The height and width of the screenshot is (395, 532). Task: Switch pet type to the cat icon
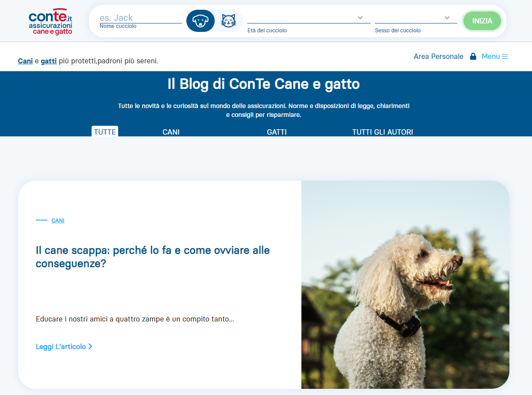click(x=228, y=21)
